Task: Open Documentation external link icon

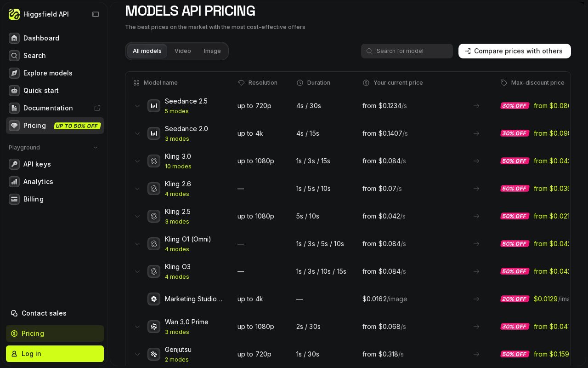Action: [97, 108]
